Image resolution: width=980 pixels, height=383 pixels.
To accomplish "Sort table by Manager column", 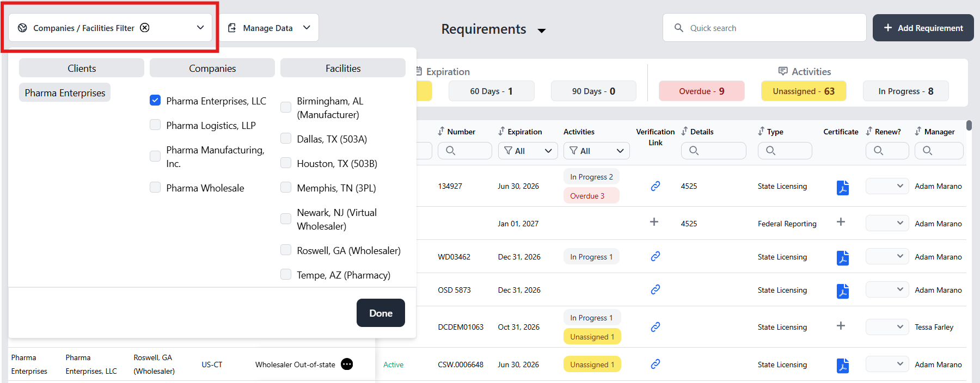I will 918,132.
